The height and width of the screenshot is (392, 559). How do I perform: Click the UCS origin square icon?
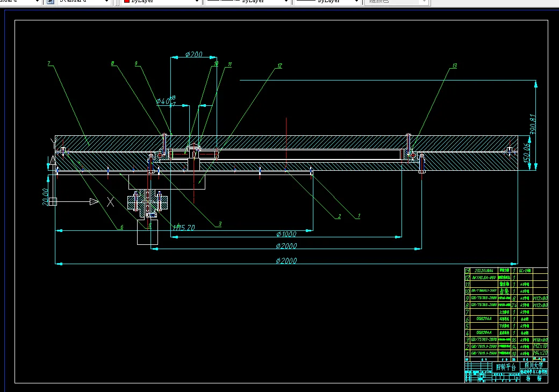pyautogui.click(x=53, y=201)
